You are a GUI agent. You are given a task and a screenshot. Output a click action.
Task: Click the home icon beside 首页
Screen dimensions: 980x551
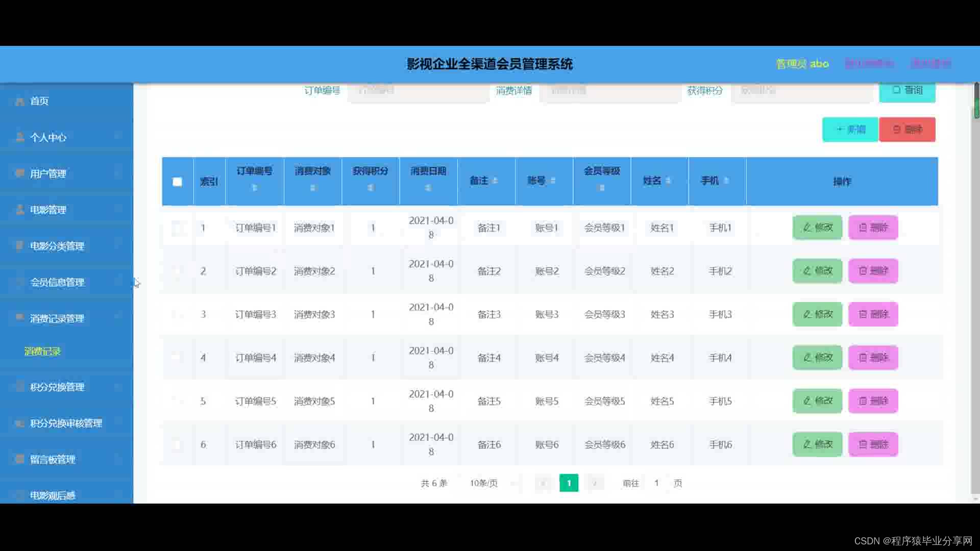(x=20, y=102)
